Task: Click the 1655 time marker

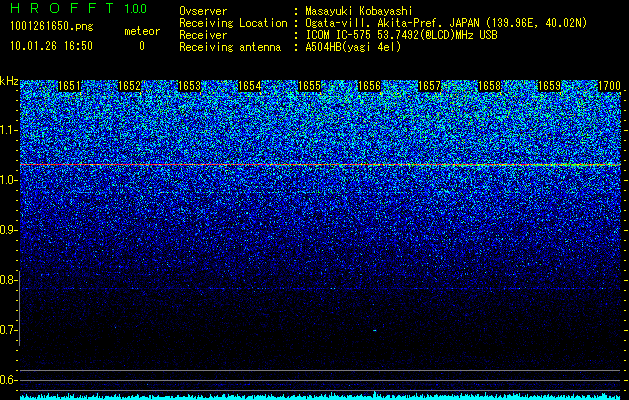Action: (x=309, y=86)
